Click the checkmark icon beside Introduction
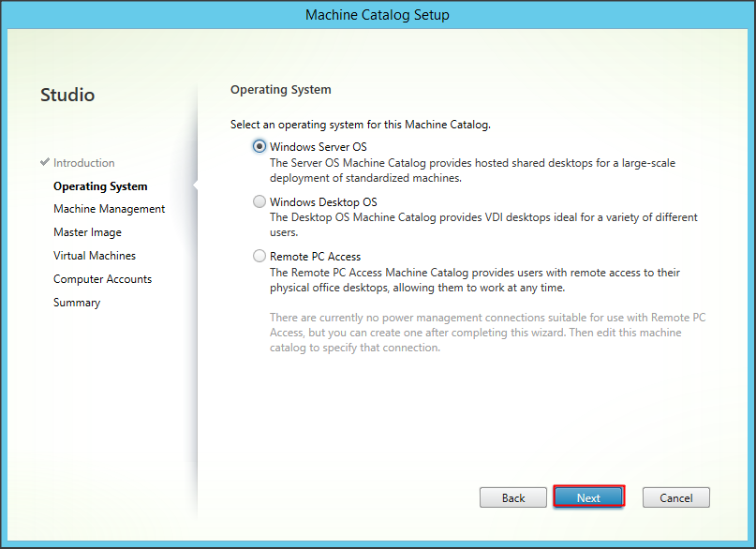 45,163
